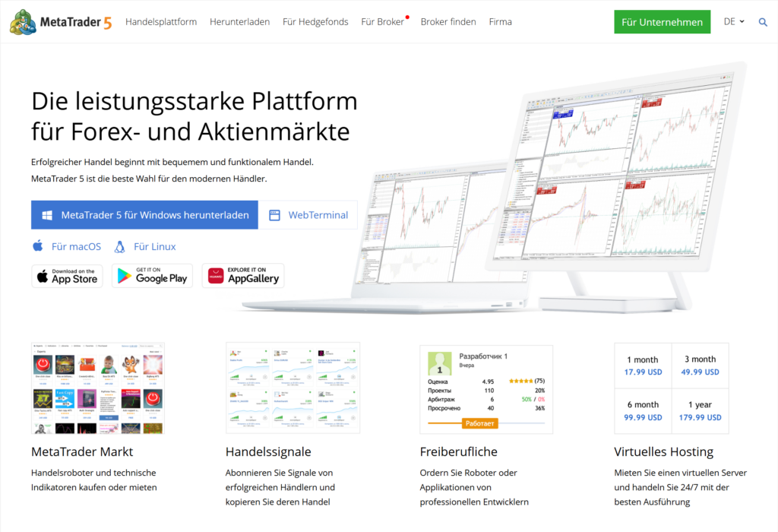This screenshot has width=778, height=532.
Task: Click the MetaTrader 5 logo icon
Action: (x=23, y=22)
